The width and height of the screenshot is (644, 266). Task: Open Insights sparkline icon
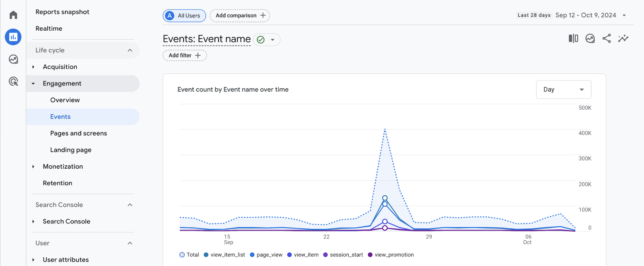click(x=623, y=38)
